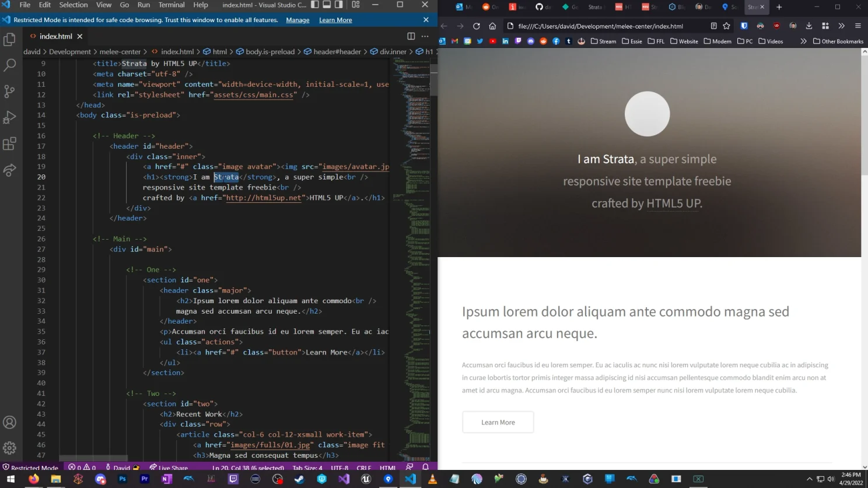Open the Extensions view in VS Code
Screen dimensions: 868x488
[x=9, y=143]
